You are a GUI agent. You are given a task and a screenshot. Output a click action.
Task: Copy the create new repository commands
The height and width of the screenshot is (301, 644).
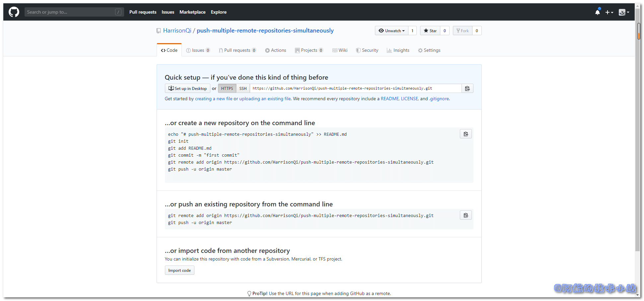tap(465, 134)
